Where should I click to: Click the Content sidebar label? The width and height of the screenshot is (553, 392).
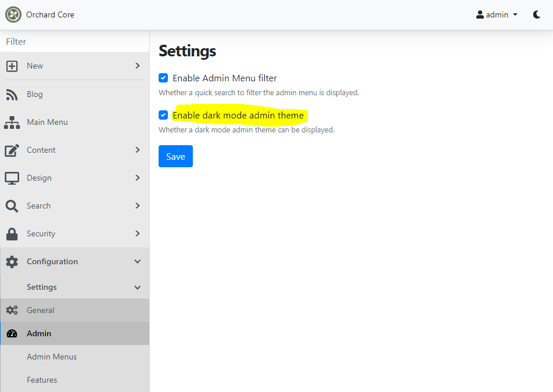coord(41,150)
